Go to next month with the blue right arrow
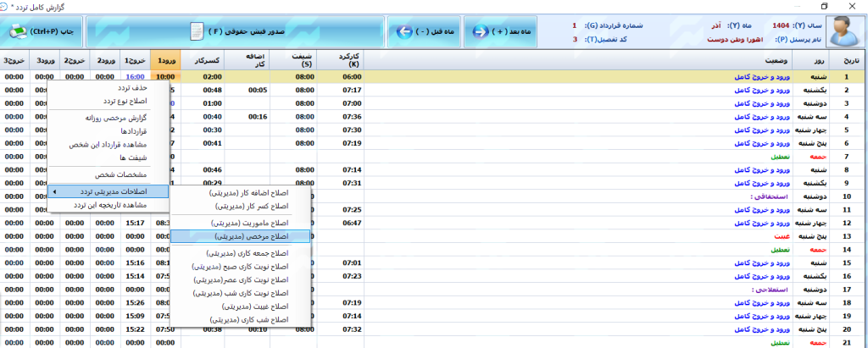 [481, 31]
